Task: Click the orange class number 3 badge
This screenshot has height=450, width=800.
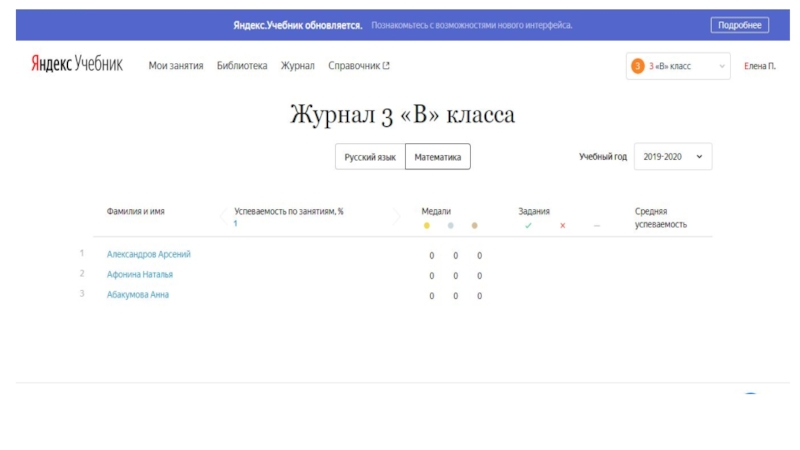Action: tap(638, 66)
